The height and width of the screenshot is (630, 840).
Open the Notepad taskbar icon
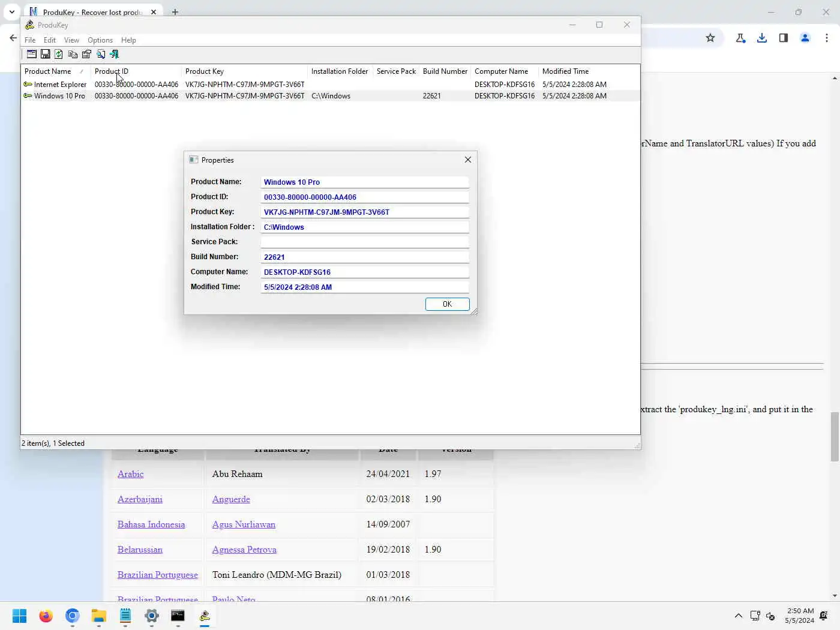pos(125,616)
